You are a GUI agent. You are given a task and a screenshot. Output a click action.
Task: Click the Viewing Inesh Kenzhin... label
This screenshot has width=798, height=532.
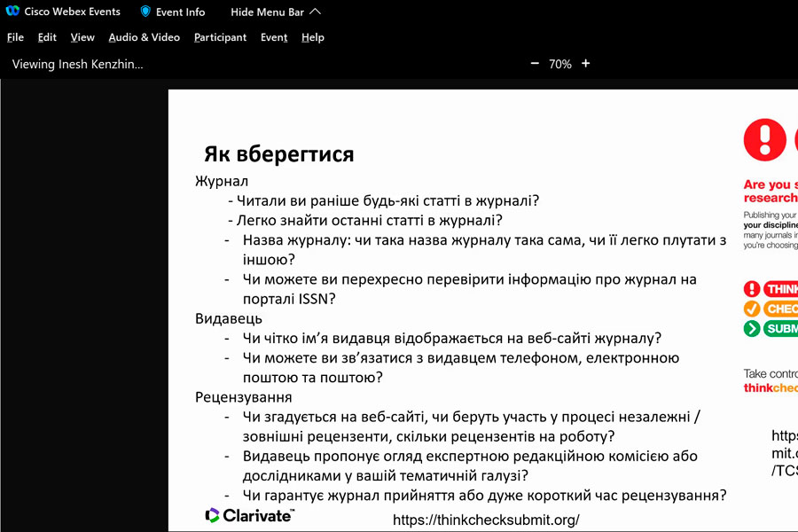click(x=77, y=64)
